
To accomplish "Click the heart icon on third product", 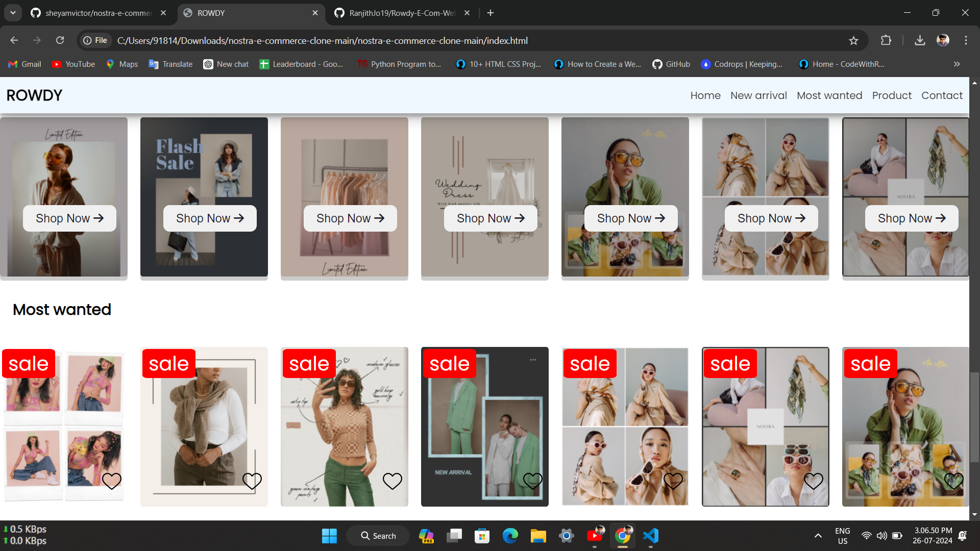I will point(393,481).
